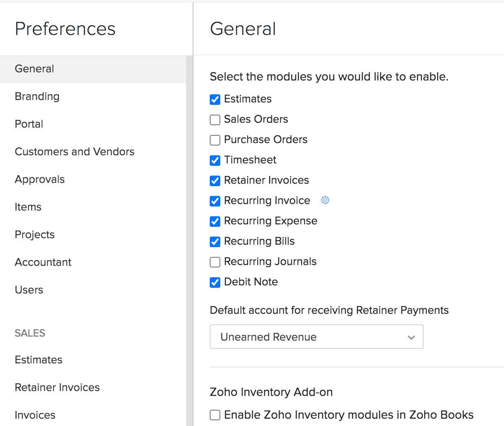This screenshot has width=504, height=426.
Task: Open Users preferences page
Action: 29,290
